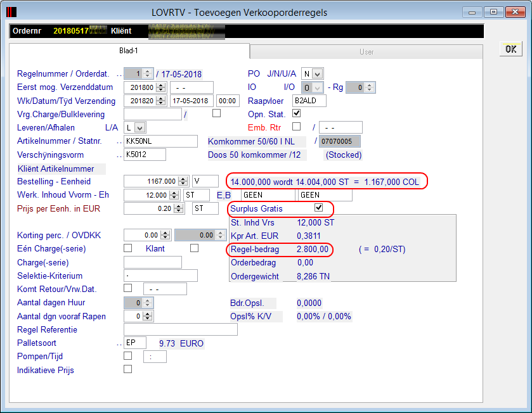Image resolution: width=532 pixels, height=413 pixels.
Task: Click the pallet price 9.73 EURO
Action: (181, 343)
